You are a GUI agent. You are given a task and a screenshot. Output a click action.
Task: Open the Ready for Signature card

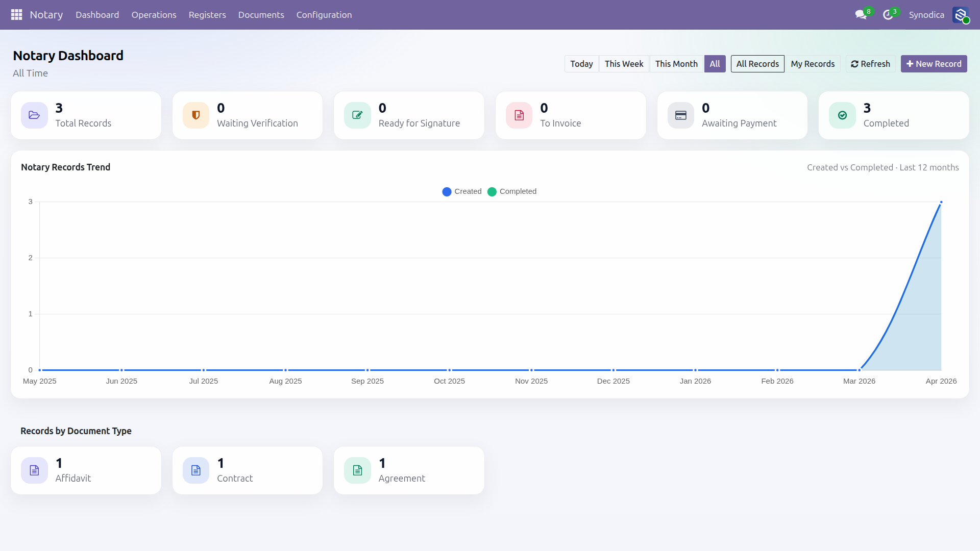pos(409,115)
